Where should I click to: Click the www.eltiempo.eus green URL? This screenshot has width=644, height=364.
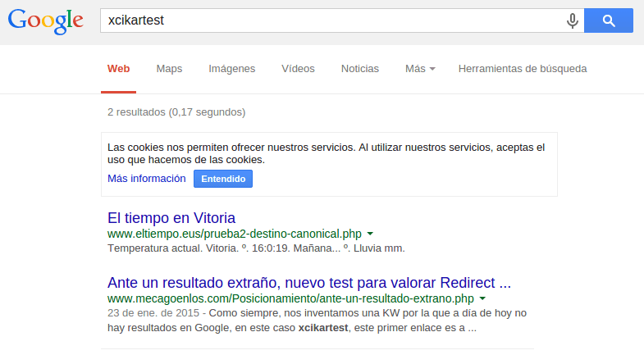click(235, 234)
